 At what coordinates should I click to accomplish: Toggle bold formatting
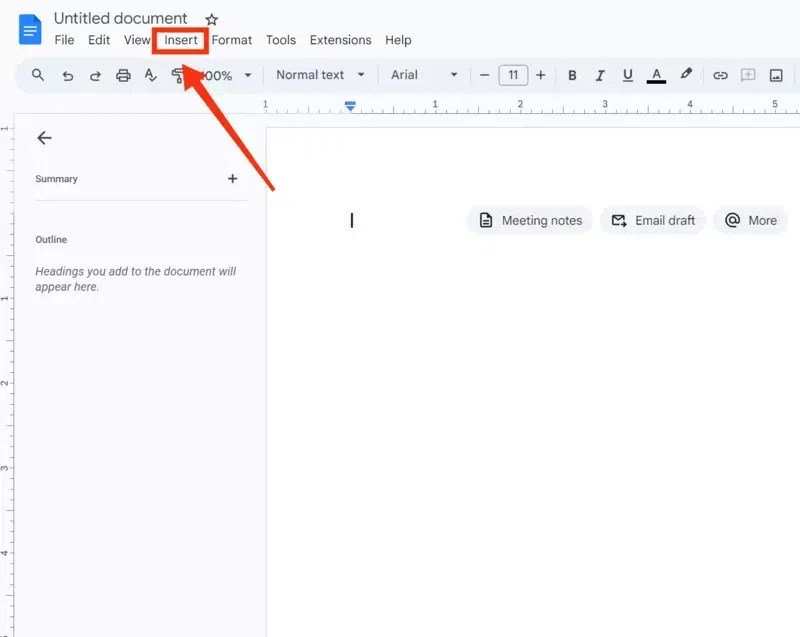pyautogui.click(x=572, y=75)
